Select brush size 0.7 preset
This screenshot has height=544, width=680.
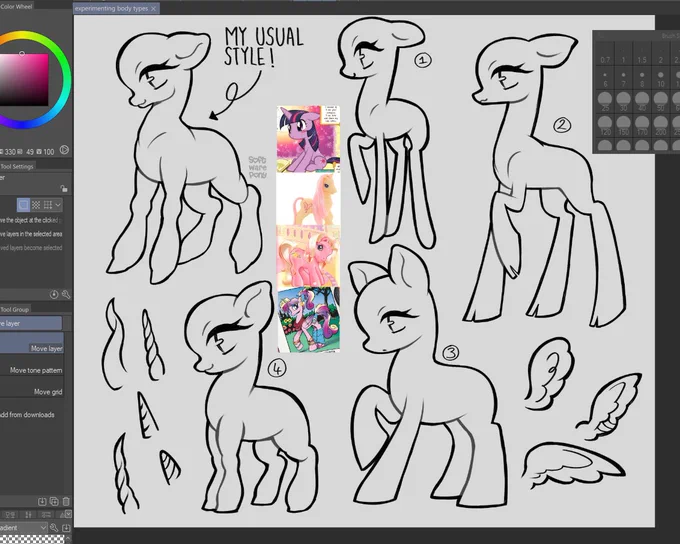(x=605, y=54)
